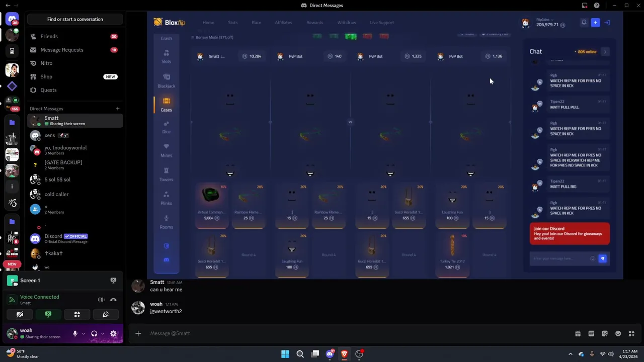Deafen with headphones icon

point(94,333)
